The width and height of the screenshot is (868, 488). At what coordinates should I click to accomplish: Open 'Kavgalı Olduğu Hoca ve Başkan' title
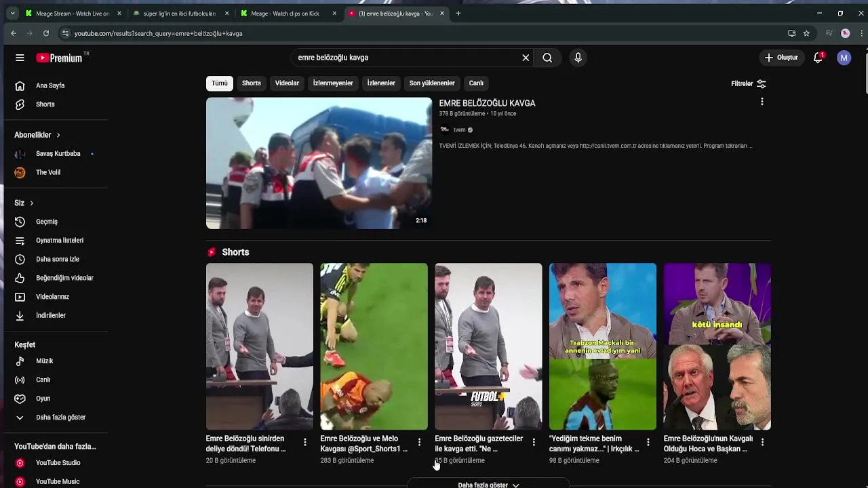(x=708, y=444)
